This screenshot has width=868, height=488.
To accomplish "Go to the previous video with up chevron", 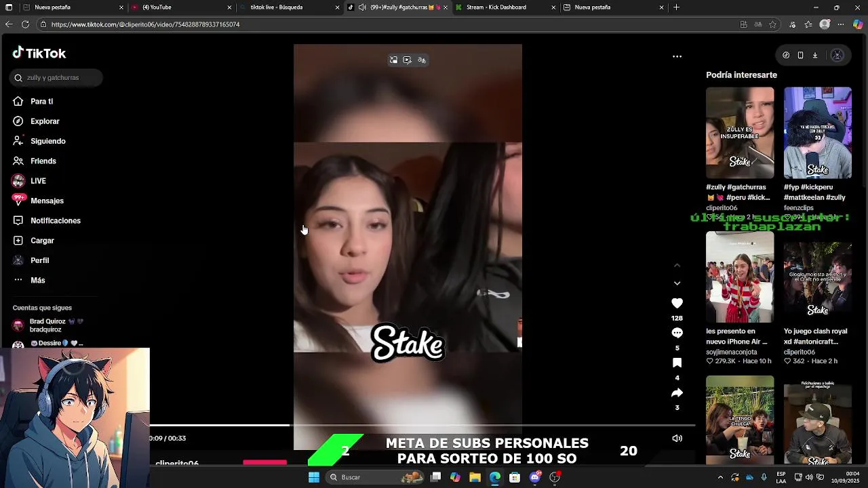I will click(x=677, y=265).
